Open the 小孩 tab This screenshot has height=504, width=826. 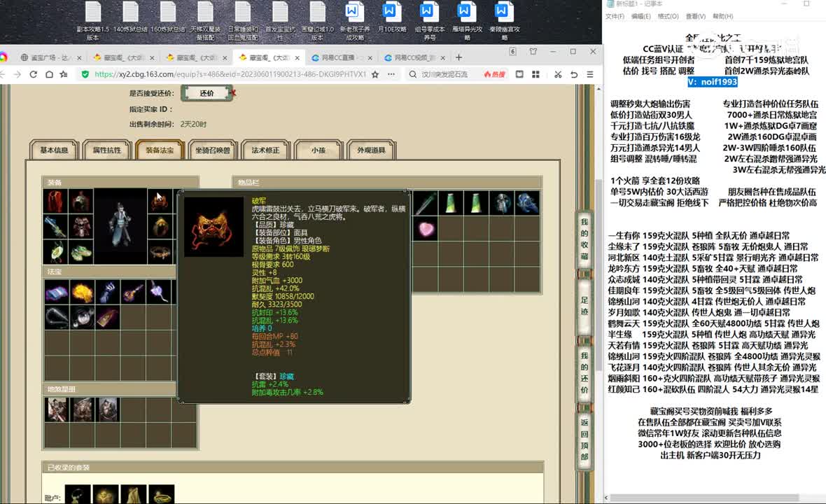318,150
